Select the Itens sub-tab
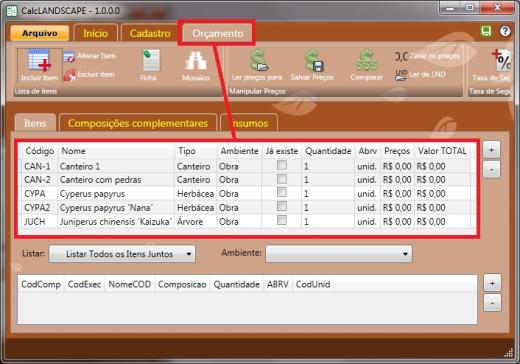The width and height of the screenshot is (520, 364). pyautogui.click(x=35, y=123)
